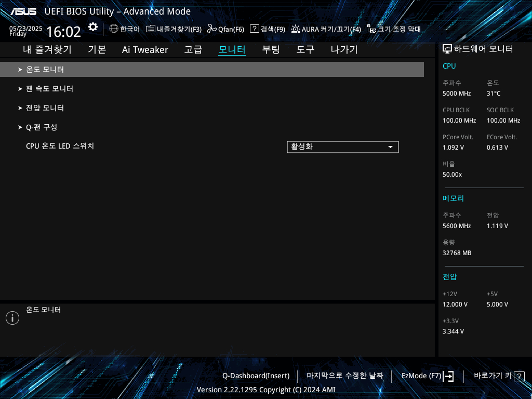Open Q-Dashboard(Insert)
The height and width of the screenshot is (399, 532).
coord(256,376)
